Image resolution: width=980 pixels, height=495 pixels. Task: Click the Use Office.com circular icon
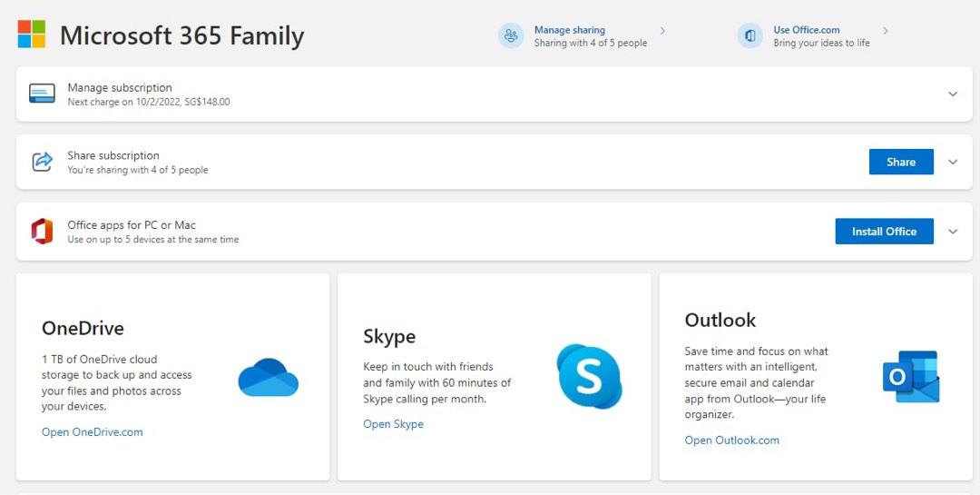[750, 35]
